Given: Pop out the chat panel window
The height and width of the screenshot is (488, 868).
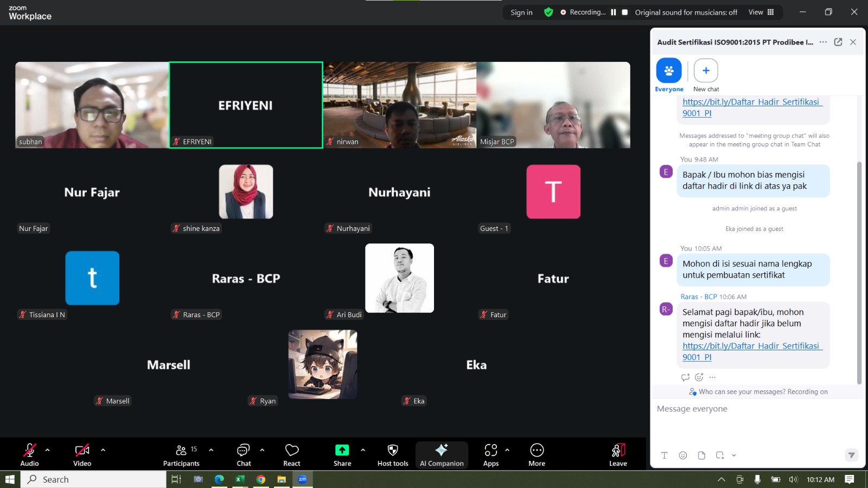Looking at the screenshot, I should tap(838, 42).
